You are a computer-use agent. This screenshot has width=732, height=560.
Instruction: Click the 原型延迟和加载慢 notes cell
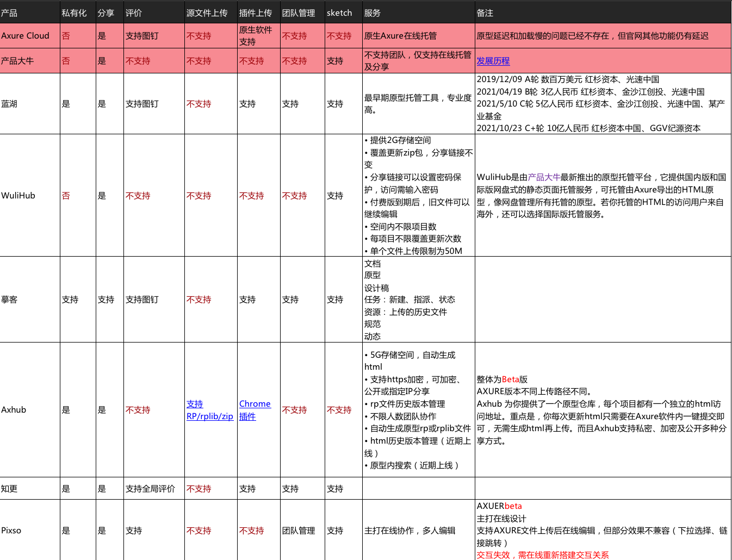[603, 36]
